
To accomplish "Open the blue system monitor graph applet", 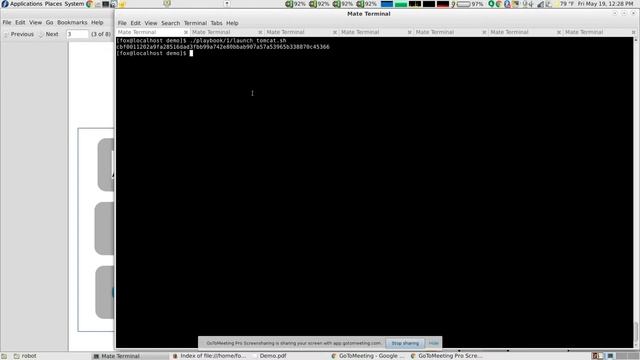I will pos(387,4).
